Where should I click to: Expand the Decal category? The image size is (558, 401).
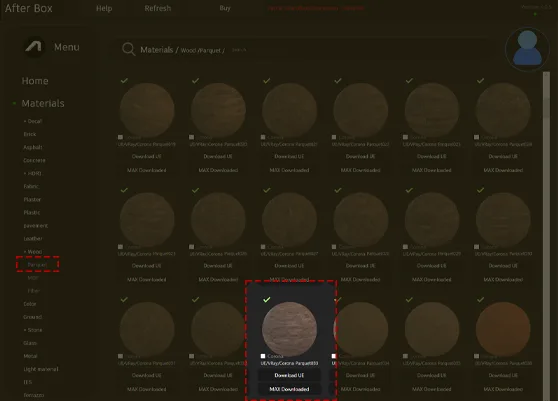pyautogui.click(x=33, y=121)
